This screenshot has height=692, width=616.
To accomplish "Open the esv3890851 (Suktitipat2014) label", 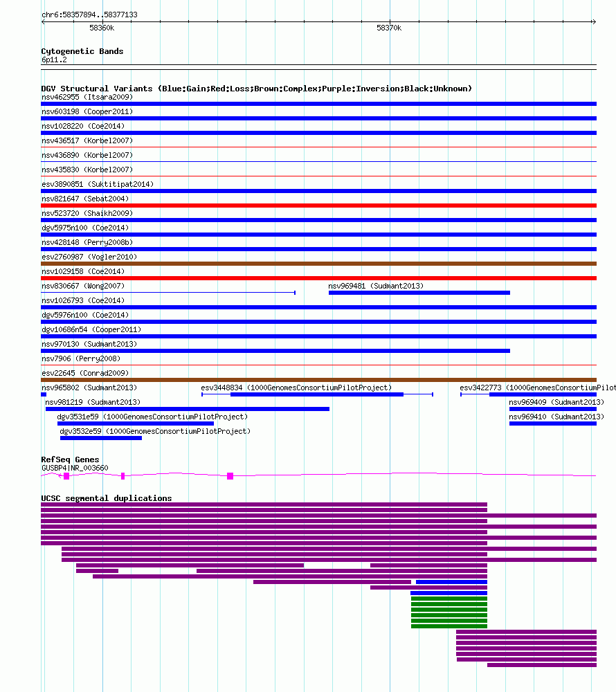I will (x=98, y=185).
